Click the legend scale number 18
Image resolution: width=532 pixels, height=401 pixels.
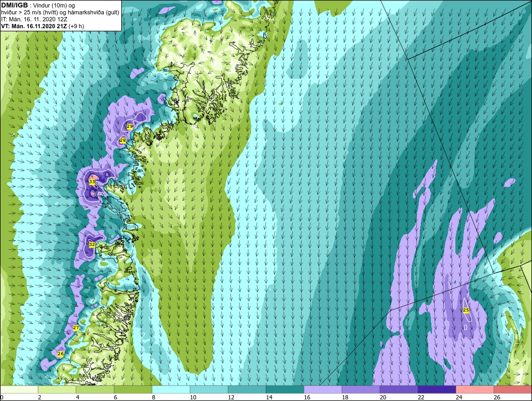click(x=345, y=397)
